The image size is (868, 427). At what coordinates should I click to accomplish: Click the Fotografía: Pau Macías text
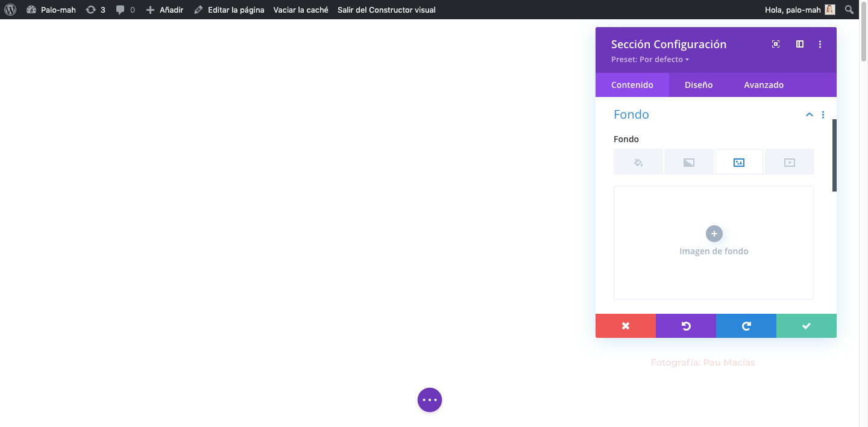pyautogui.click(x=703, y=363)
